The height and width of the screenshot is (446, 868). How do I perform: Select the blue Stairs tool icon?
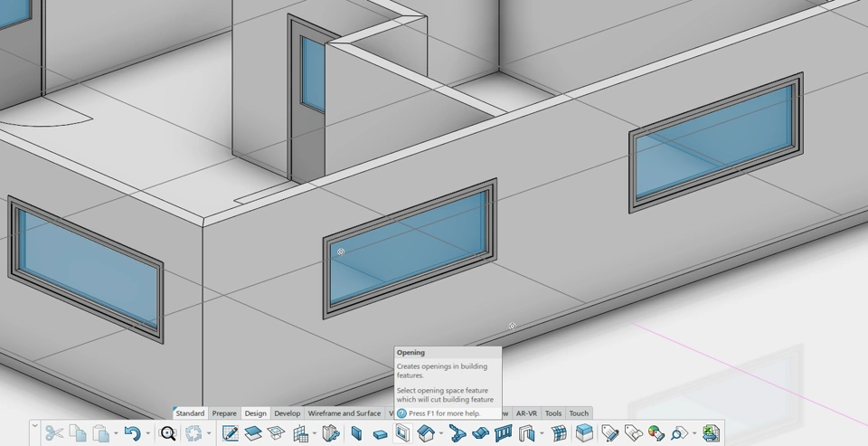(458, 432)
